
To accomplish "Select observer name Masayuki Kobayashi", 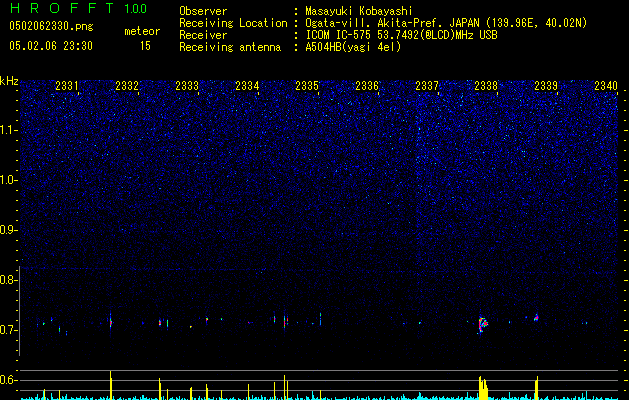I will (359, 11).
